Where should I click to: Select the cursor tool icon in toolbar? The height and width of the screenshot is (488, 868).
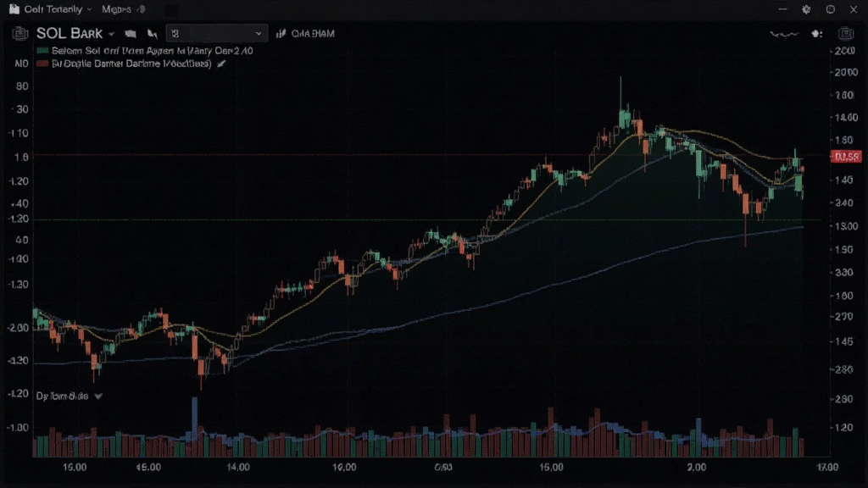pyautogui.click(x=153, y=34)
